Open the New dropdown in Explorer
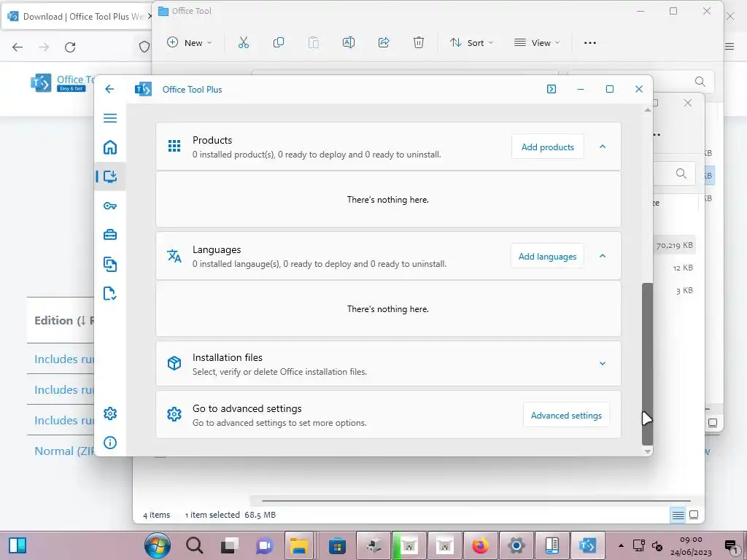This screenshot has width=747, height=560. click(x=189, y=43)
